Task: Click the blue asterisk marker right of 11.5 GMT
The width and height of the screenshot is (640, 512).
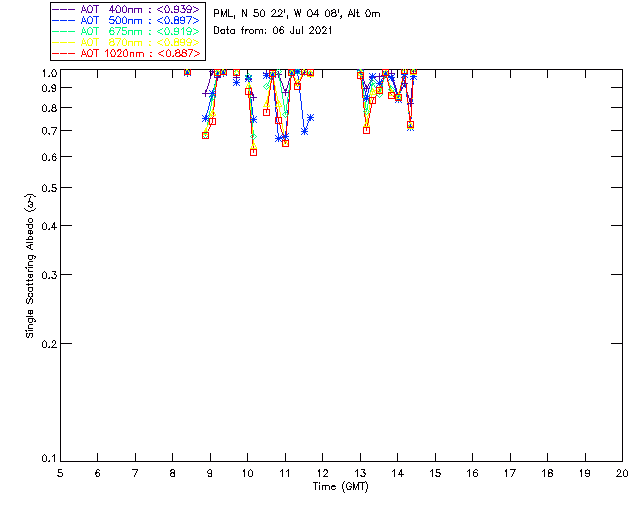Action: point(311,117)
